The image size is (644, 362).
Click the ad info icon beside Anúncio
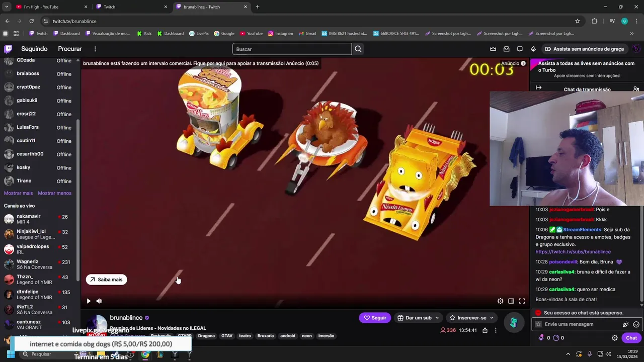pyautogui.click(x=523, y=63)
